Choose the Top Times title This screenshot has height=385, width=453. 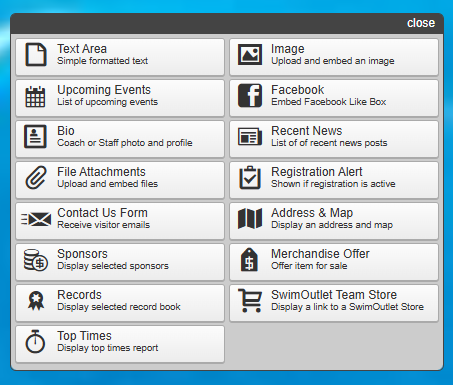coord(84,336)
